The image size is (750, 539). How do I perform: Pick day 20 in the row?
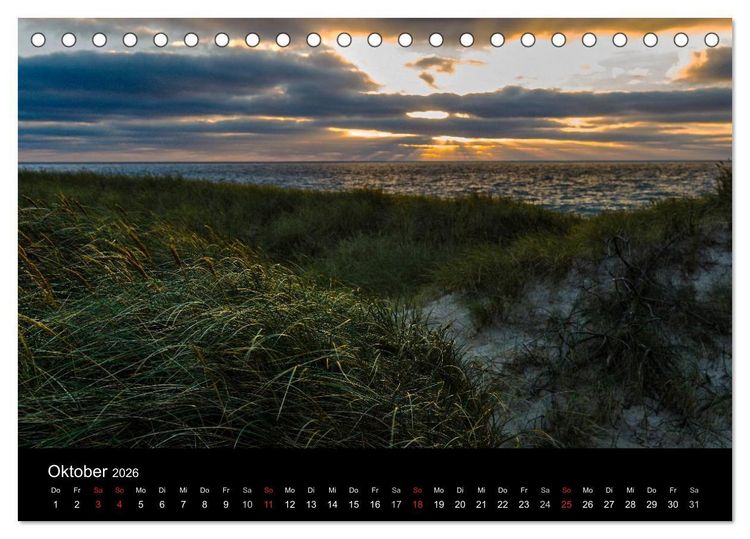coord(460,505)
